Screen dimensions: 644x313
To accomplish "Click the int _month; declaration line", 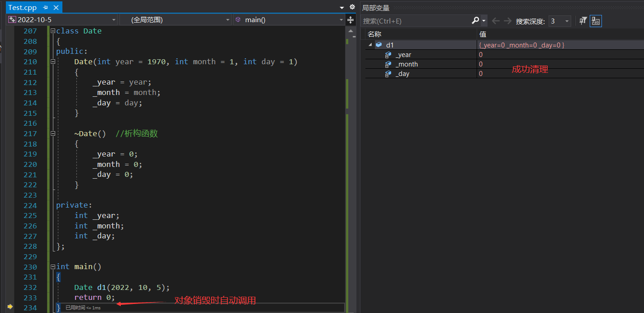I will [x=99, y=226].
